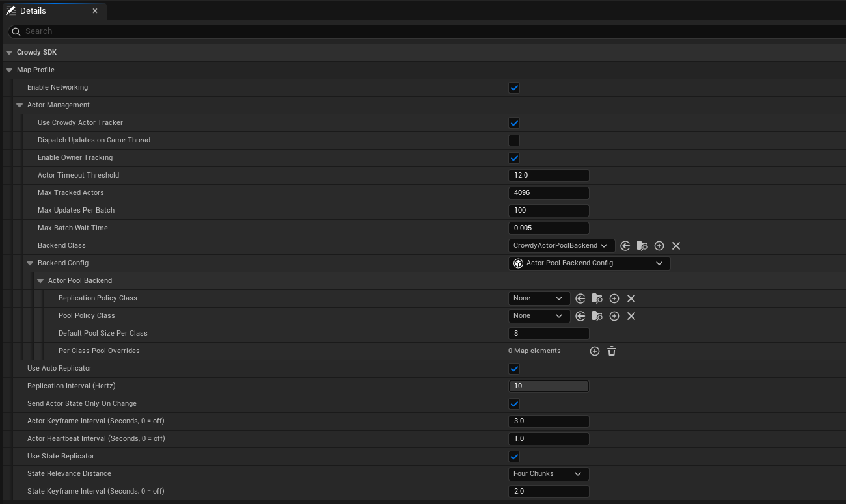The image size is (846, 504).
Task: Open State Relevance Distance dropdown
Action: coord(549,474)
